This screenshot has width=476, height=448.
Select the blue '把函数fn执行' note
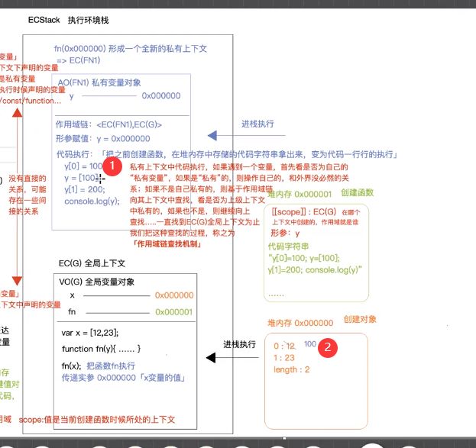[x=111, y=366]
